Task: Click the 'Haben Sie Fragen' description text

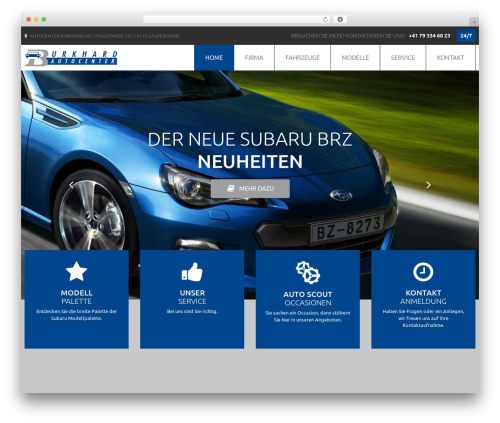Action: click(x=423, y=318)
